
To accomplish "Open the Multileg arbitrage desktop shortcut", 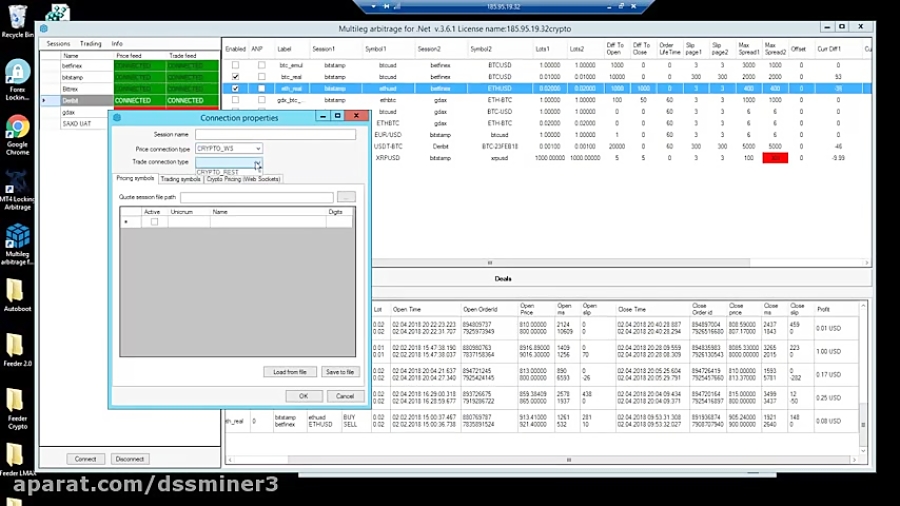I will tap(17, 245).
